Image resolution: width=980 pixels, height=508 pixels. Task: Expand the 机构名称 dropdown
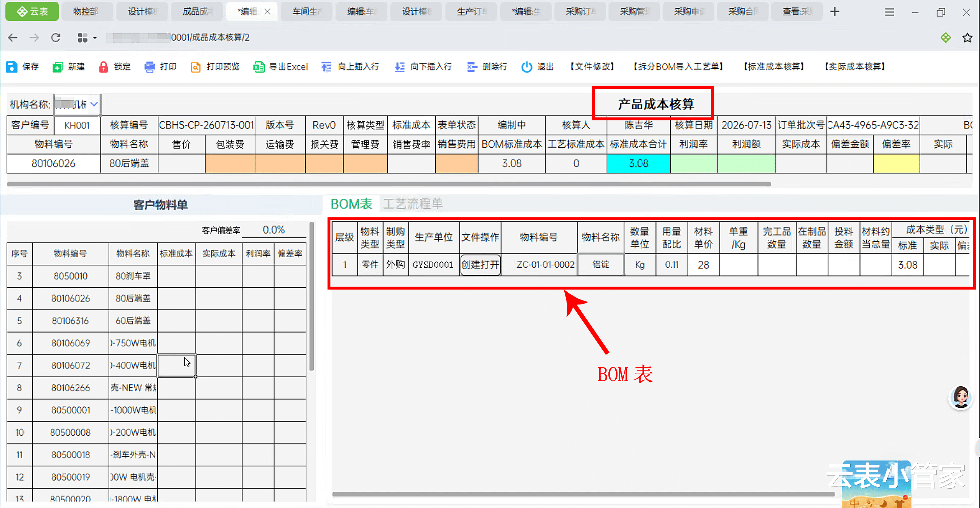point(94,104)
